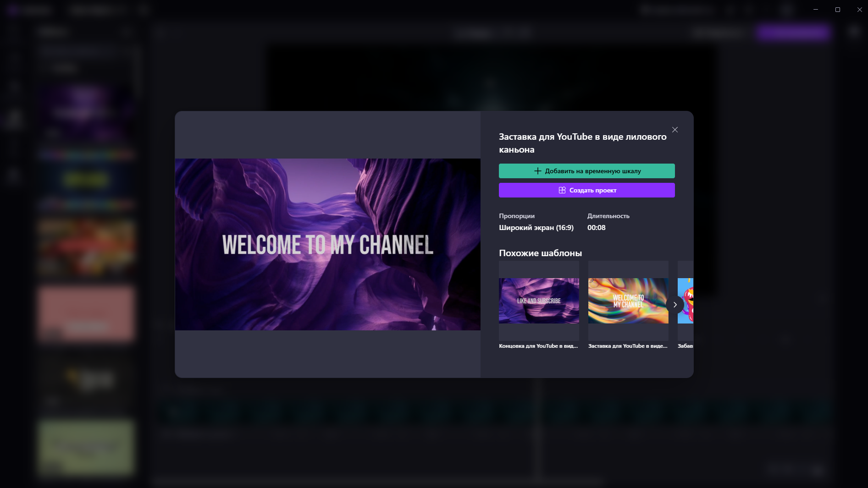Click 'Широкий экран (16:9)' proportions value

tap(536, 228)
